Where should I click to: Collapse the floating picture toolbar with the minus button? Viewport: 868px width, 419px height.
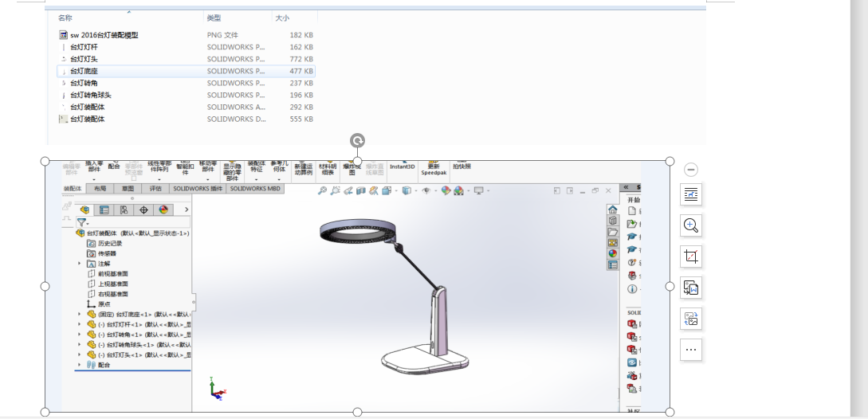(690, 170)
